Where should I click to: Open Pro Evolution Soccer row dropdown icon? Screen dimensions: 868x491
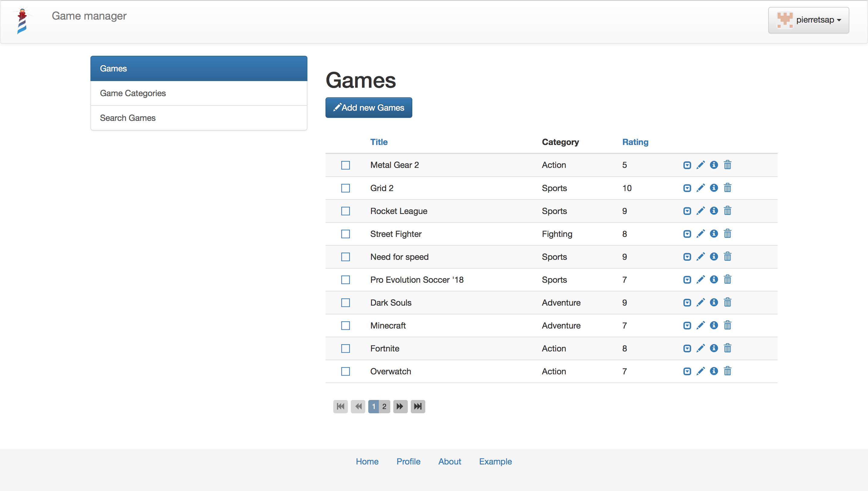coord(687,280)
